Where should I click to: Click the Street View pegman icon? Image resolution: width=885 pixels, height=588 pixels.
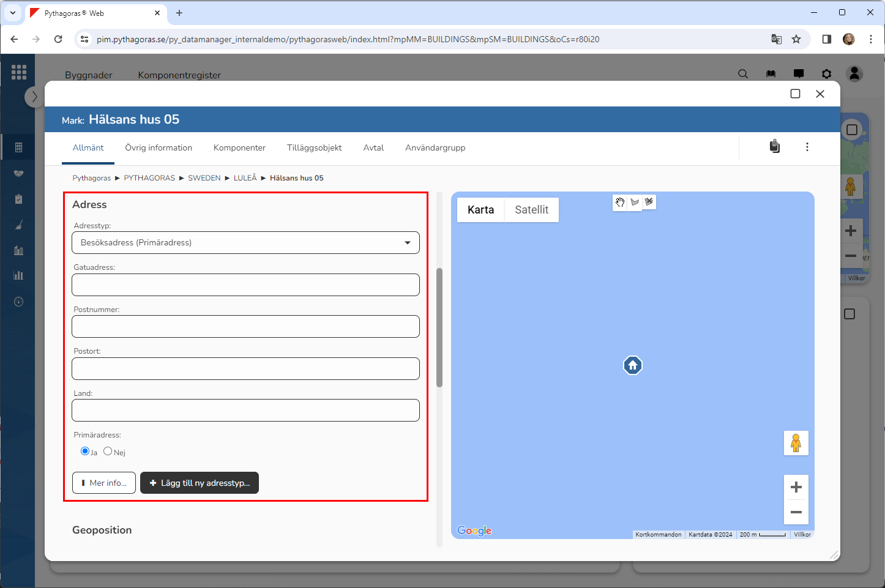(796, 443)
